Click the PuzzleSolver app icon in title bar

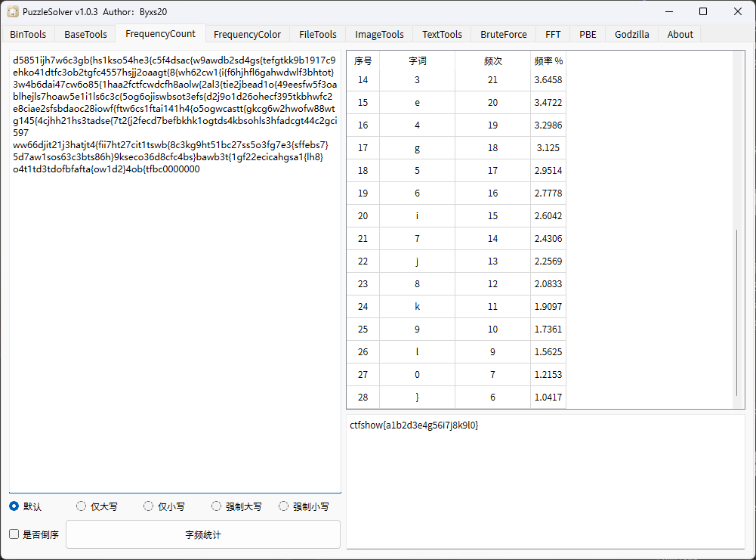coord(13,11)
